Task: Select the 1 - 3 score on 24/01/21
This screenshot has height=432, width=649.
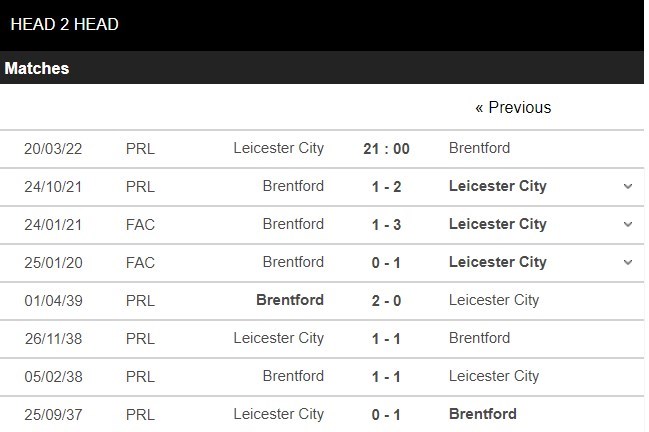Action: click(x=386, y=225)
